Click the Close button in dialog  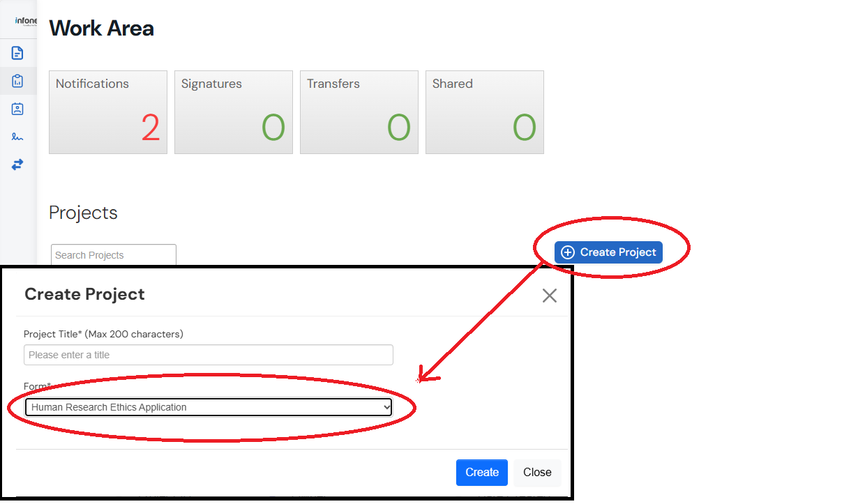(537, 473)
